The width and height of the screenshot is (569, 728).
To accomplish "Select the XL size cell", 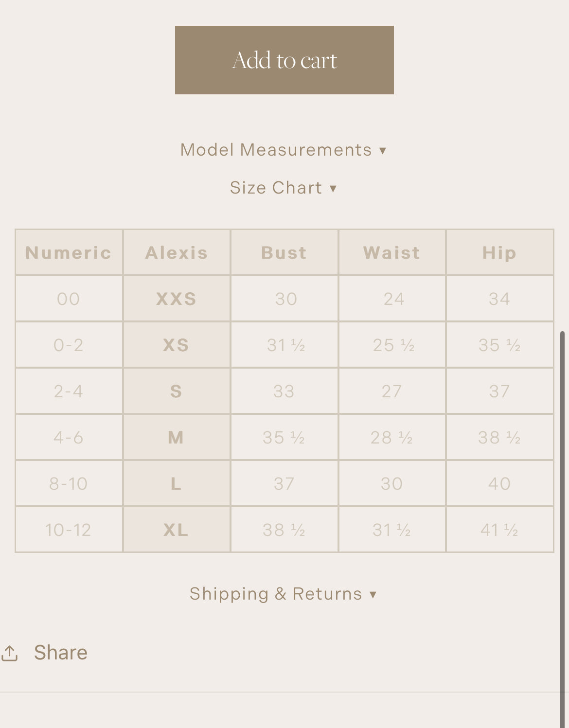I will pos(177,530).
